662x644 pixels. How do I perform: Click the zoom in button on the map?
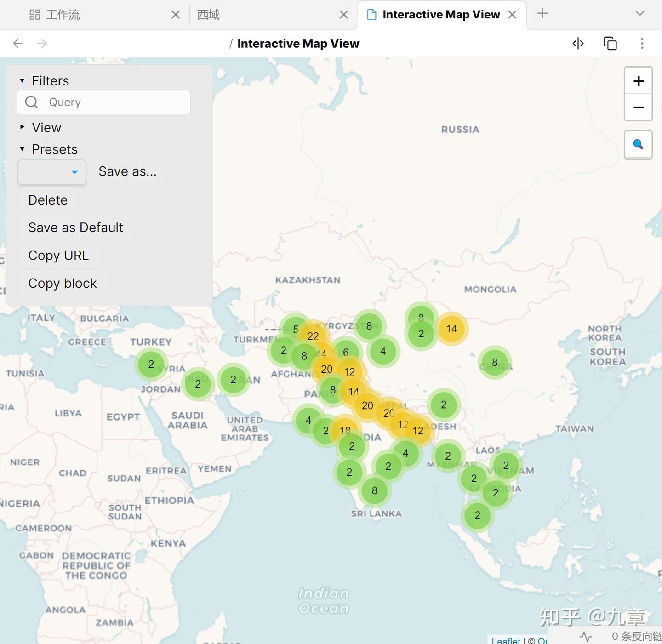coord(638,81)
